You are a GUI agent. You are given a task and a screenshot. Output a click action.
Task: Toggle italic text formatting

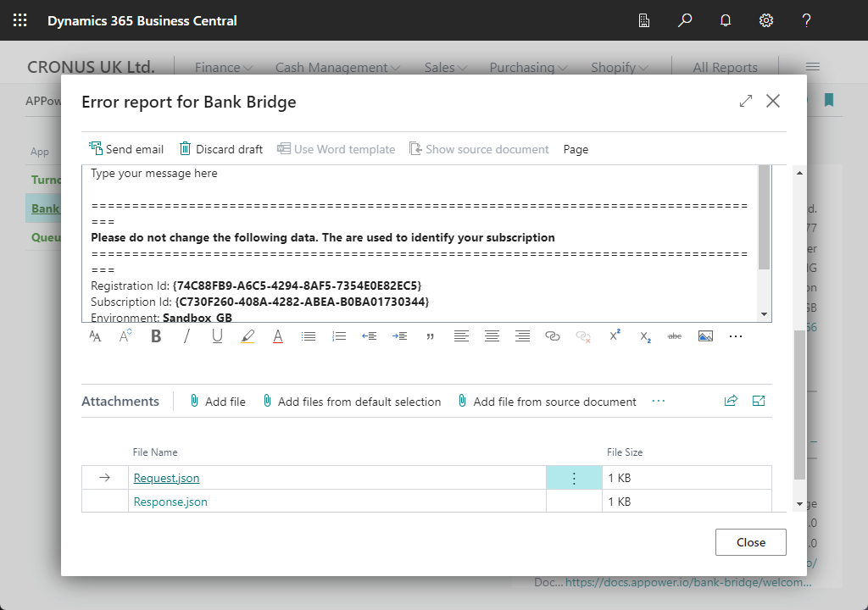(x=186, y=336)
